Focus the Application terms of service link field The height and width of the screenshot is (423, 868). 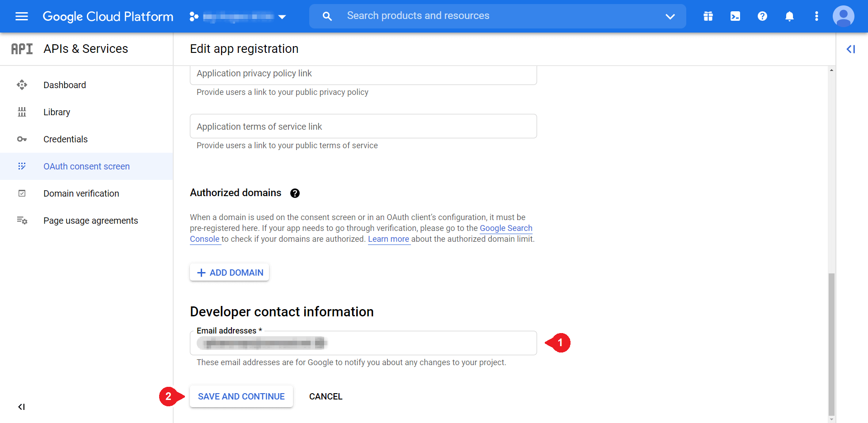click(363, 127)
